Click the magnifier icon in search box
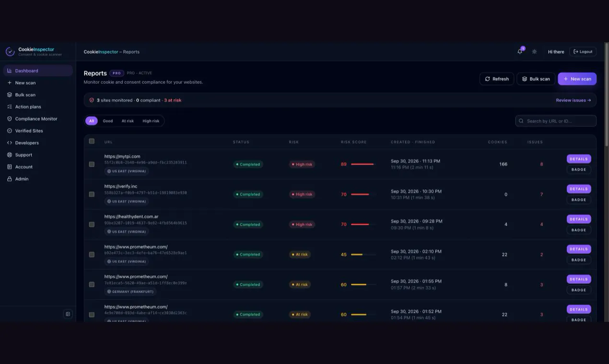Viewport: 609px width, 364px height. coord(521,121)
